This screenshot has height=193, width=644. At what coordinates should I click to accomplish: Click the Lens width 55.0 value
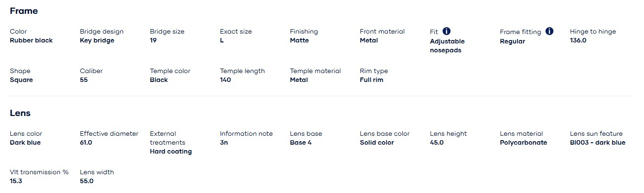[x=87, y=181]
